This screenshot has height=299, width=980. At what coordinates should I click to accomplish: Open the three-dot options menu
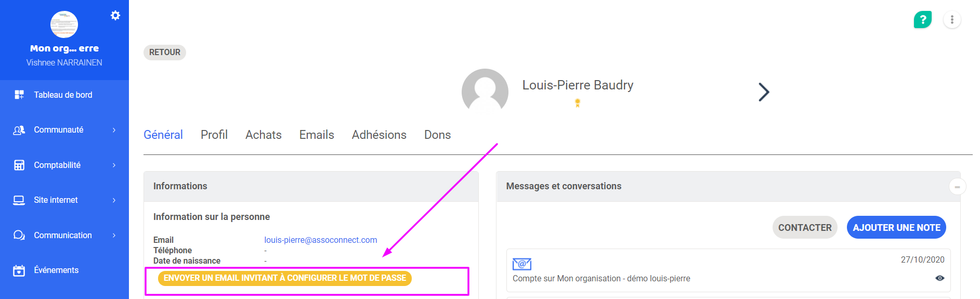pyautogui.click(x=952, y=20)
